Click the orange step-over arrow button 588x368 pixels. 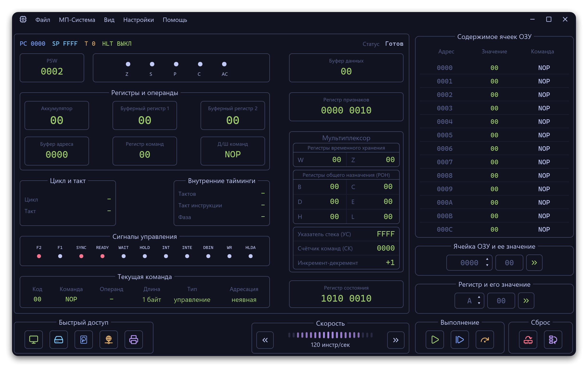(485, 340)
